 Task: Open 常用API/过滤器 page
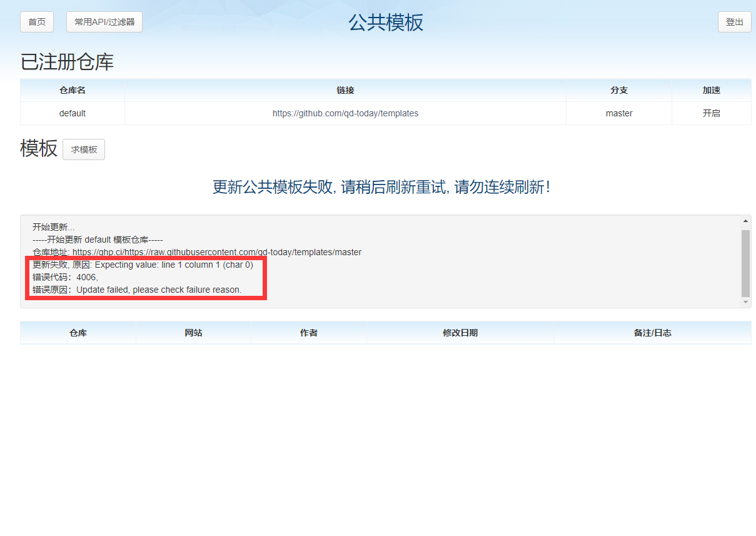104,22
